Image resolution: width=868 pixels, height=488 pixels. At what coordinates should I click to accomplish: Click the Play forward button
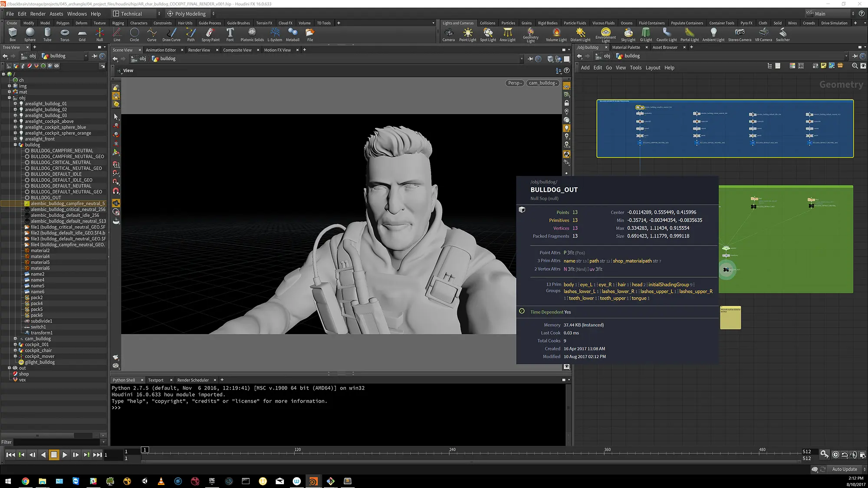coord(65,455)
